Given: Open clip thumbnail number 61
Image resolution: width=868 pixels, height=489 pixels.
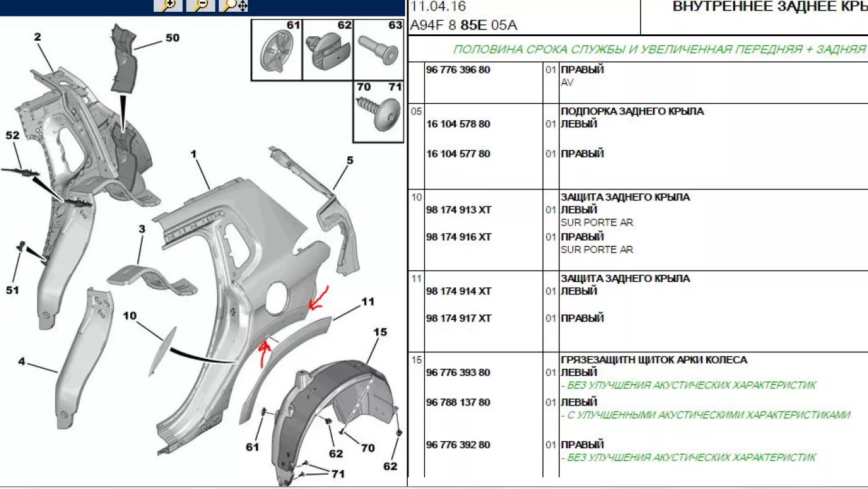Looking at the screenshot, I should point(277,49).
